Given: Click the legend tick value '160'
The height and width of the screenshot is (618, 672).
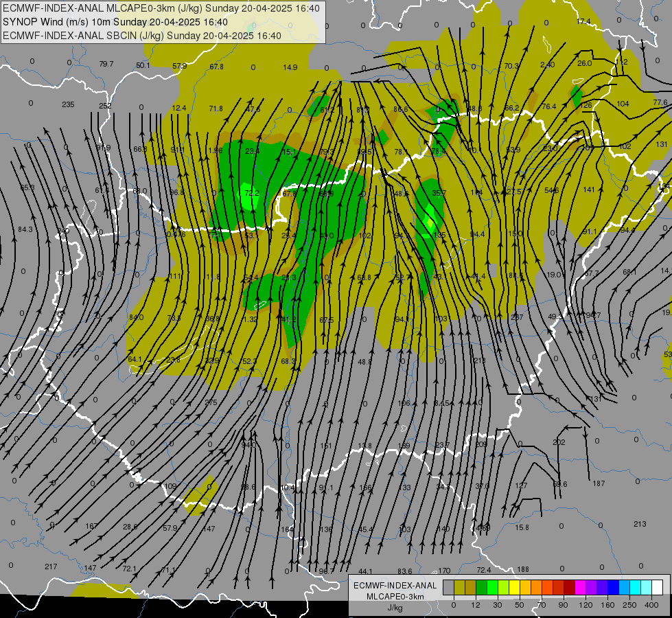Looking at the screenshot, I should (x=607, y=605).
